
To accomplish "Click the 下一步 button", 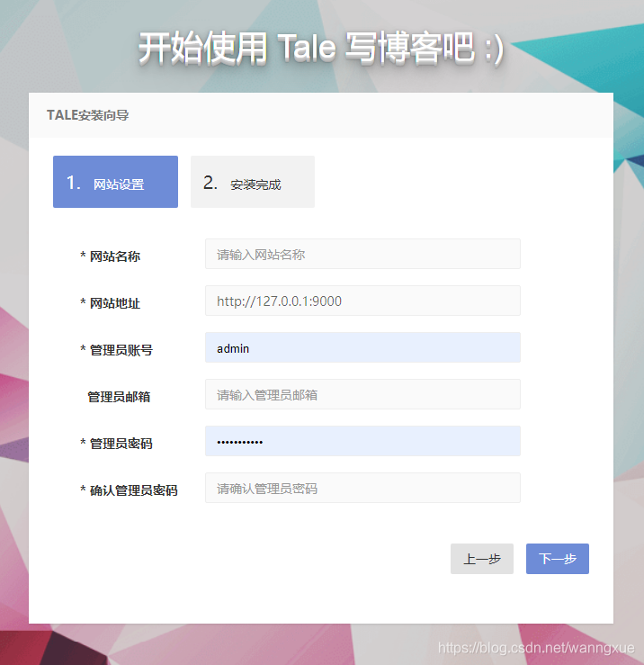I will pyautogui.click(x=558, y=559).
